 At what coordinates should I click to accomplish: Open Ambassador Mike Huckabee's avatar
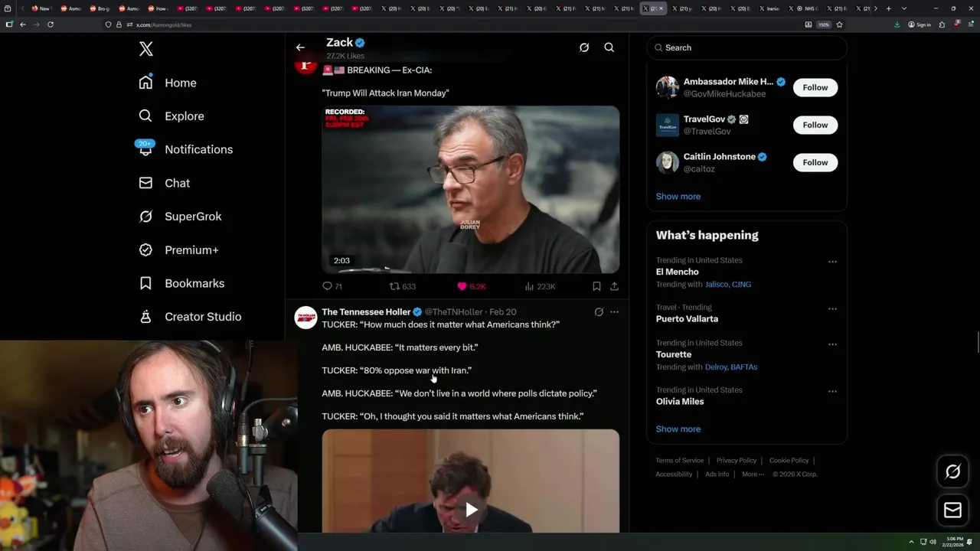click(668, 87)
